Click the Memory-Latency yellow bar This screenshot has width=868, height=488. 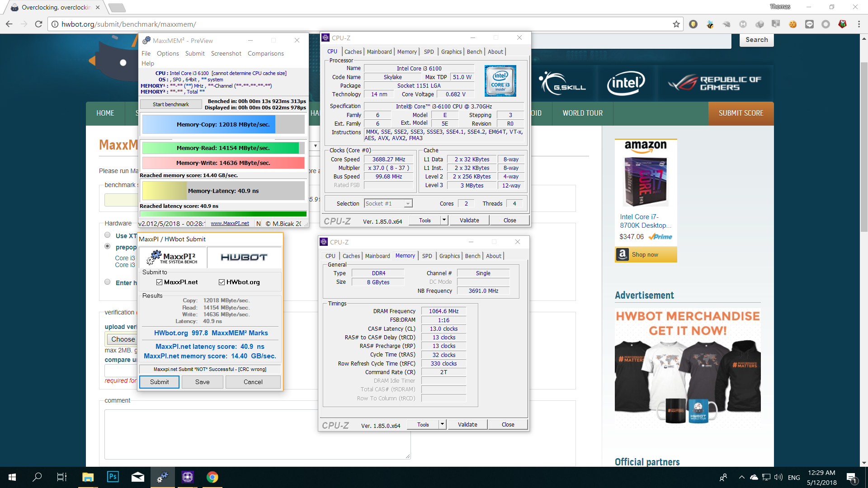[223, 191]
